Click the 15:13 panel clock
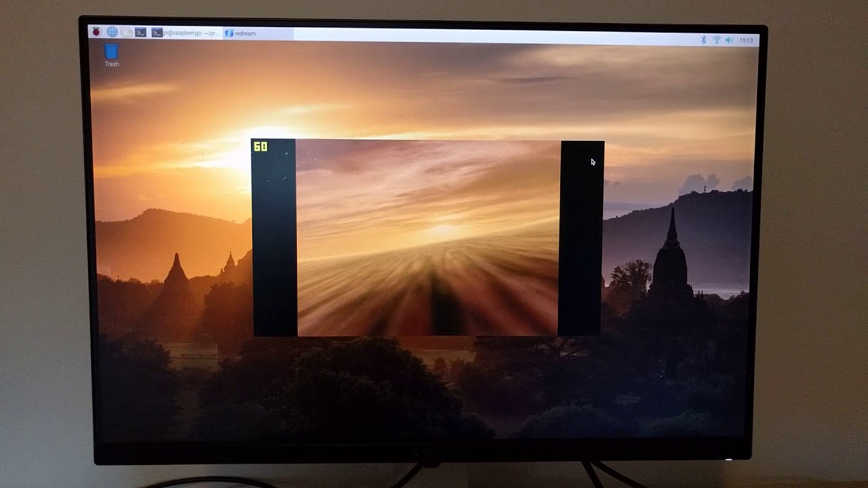Image resolution: width=868 pixels, height=488 pixels. (x=746, y=41)
